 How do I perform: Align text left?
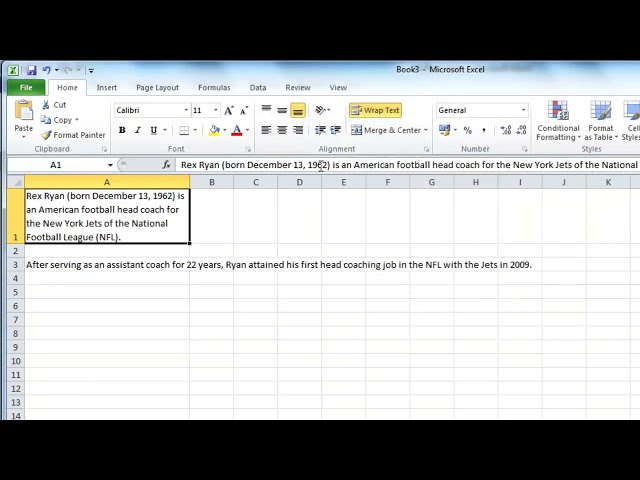pos(266,130)
